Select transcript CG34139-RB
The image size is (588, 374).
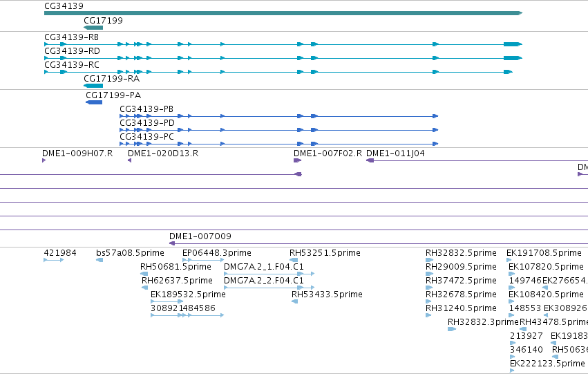point(283,44)
